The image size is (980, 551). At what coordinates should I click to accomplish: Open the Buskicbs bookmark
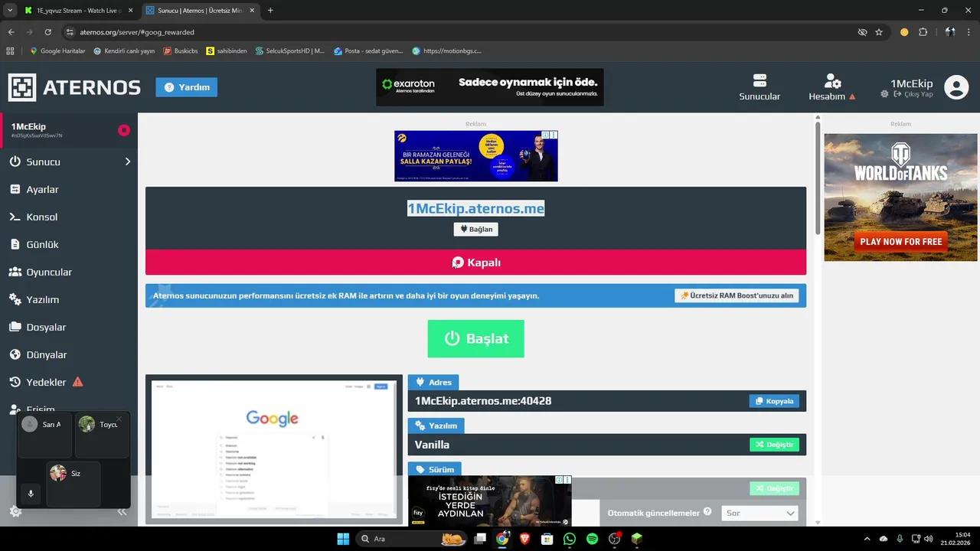point(181,51)
